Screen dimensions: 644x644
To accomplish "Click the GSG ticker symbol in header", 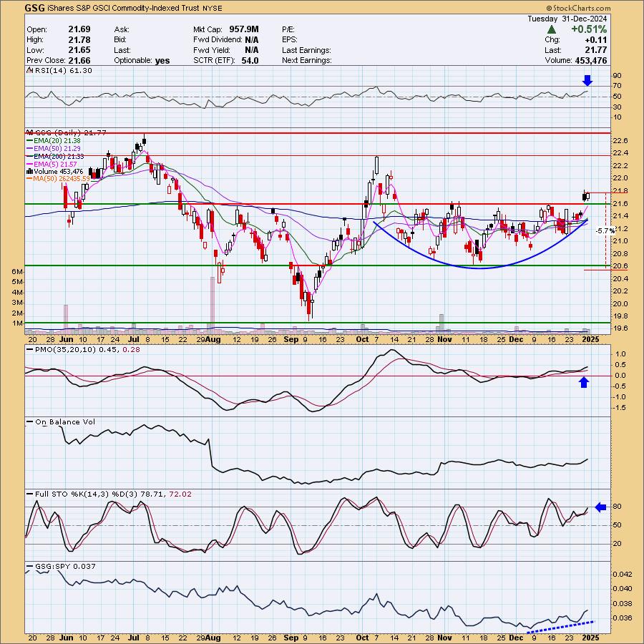I will coord(35,8).
